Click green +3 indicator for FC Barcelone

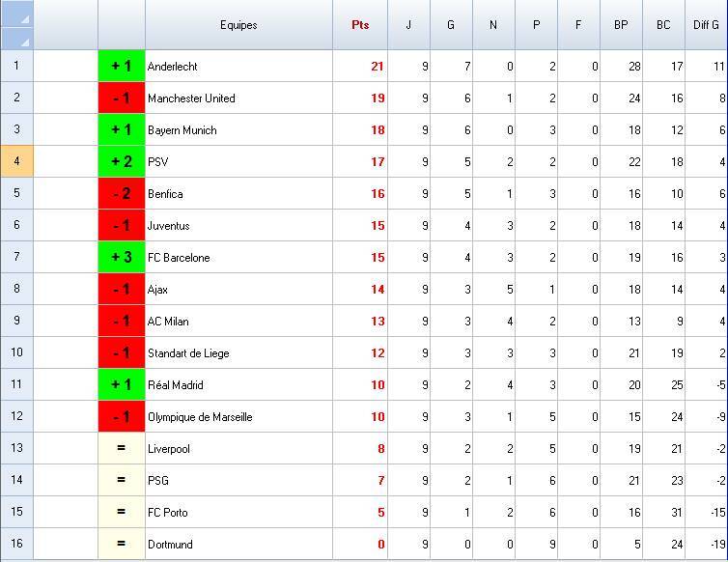click(122, 258)
